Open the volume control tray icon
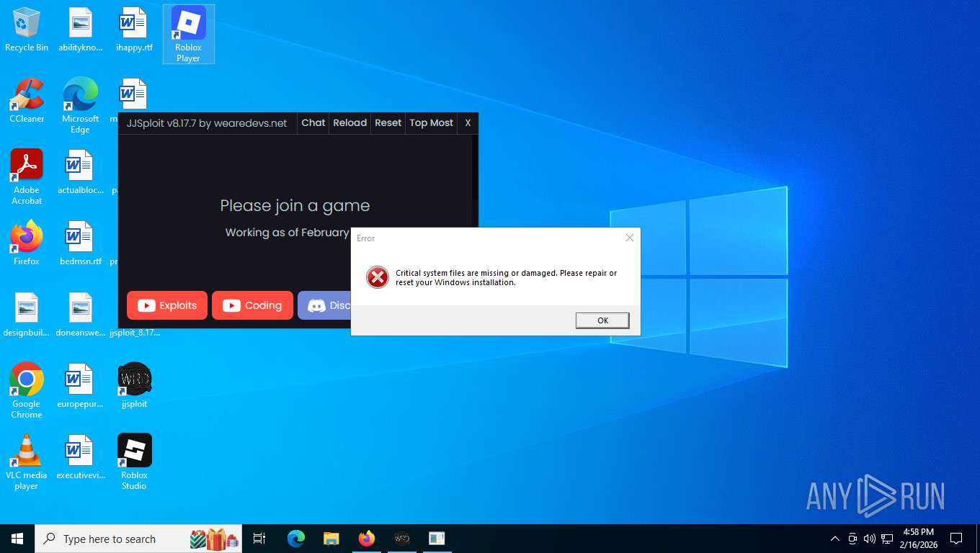Image resolution: width=980 pixels, height=553 pixels. (870, 539)
